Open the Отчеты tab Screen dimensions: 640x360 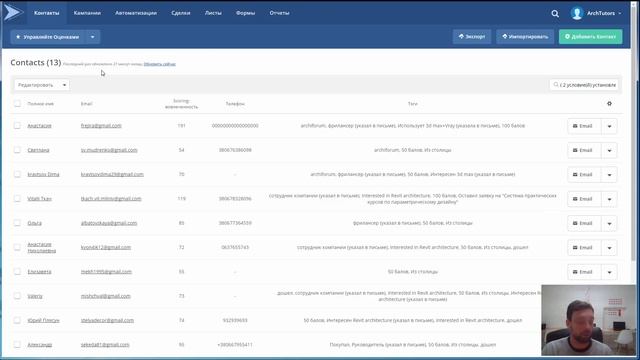click(279, 13)
